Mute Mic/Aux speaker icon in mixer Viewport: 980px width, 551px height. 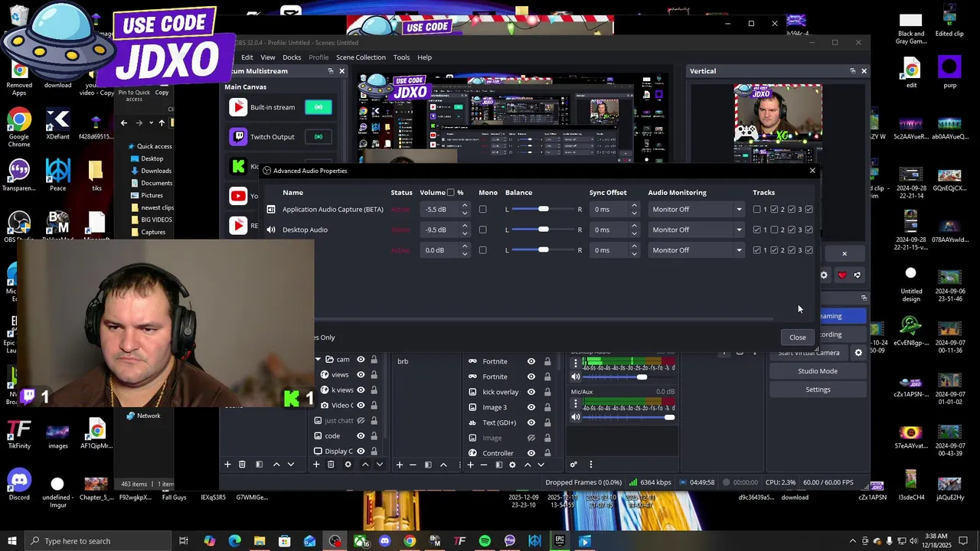[x=576, y=417]
